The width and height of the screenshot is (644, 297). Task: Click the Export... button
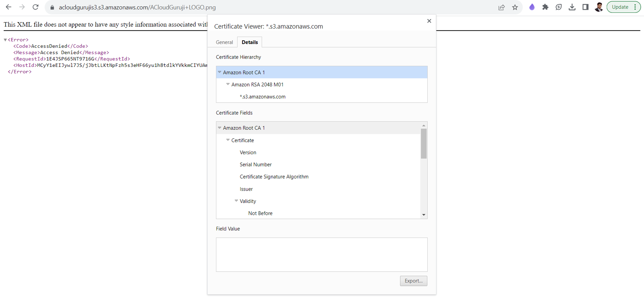(413, 281)
